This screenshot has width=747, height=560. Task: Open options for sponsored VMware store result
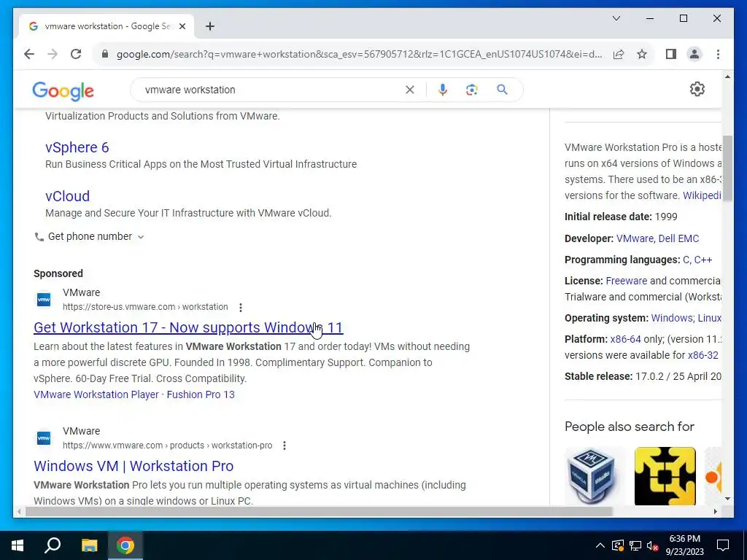(241, 308)
